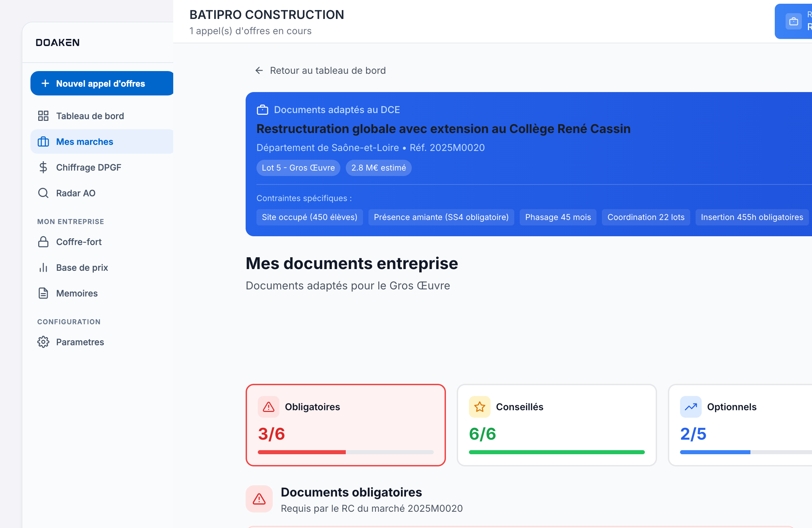Open the Tableau de bord grid icon

pos(43,116)
